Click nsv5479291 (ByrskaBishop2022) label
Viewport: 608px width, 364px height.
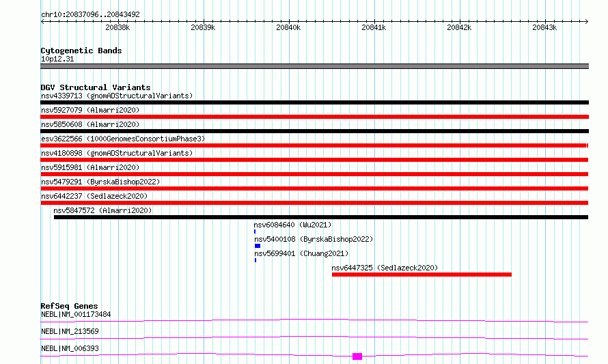[100, 182]
